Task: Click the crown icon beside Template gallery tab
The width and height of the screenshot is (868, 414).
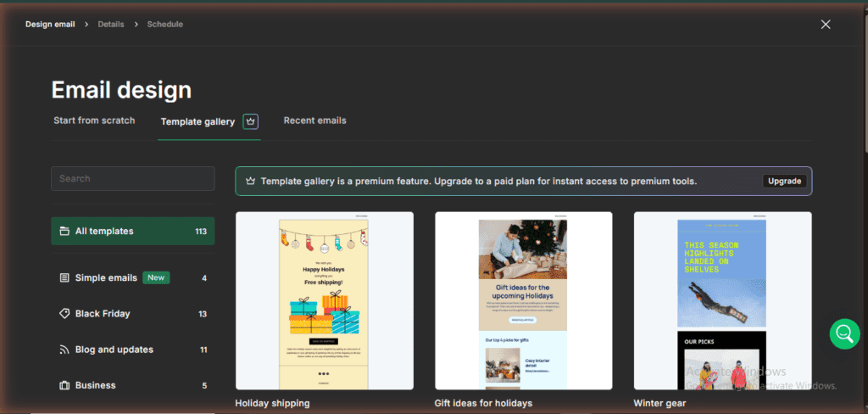Action: [251, 121]
